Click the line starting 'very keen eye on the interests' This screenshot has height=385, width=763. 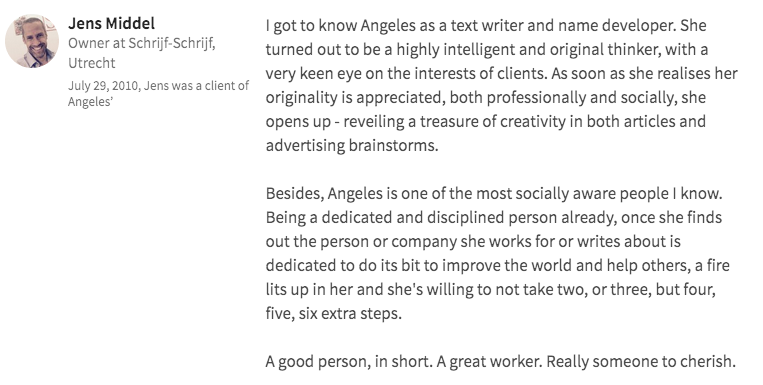click(x=502, y=73)
